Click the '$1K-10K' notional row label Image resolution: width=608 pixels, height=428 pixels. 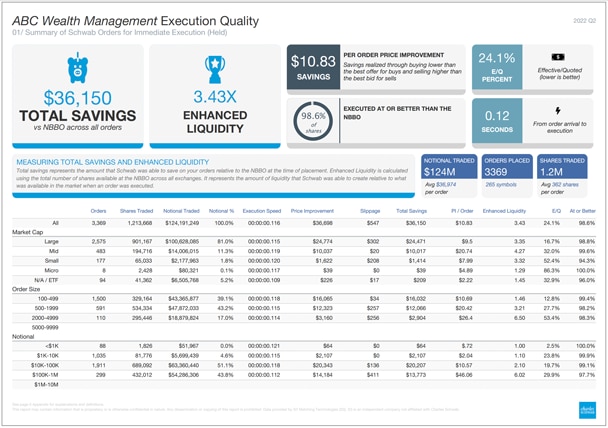tap(48, 356)
